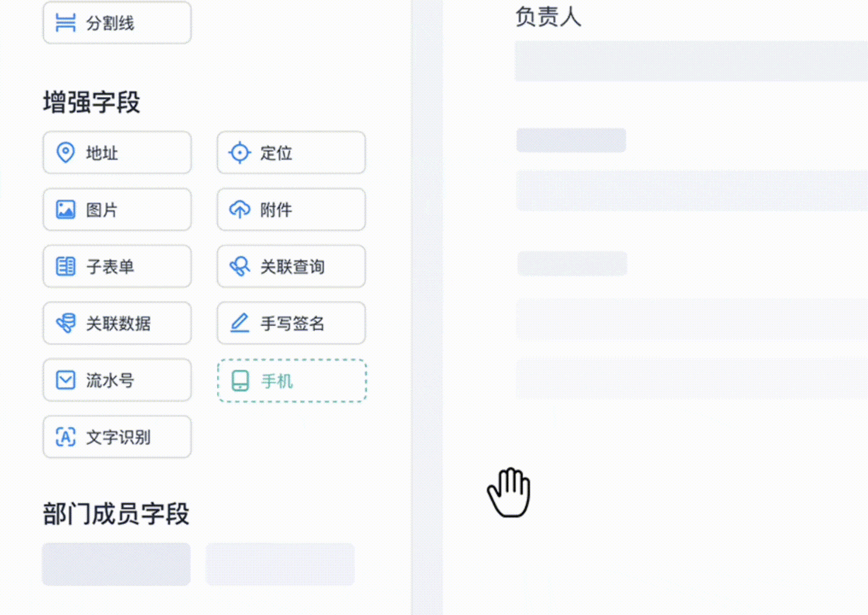Click the 文字识别 field button
The height and width of the screenshot is (615, 868).
click(x=117, y=437)
